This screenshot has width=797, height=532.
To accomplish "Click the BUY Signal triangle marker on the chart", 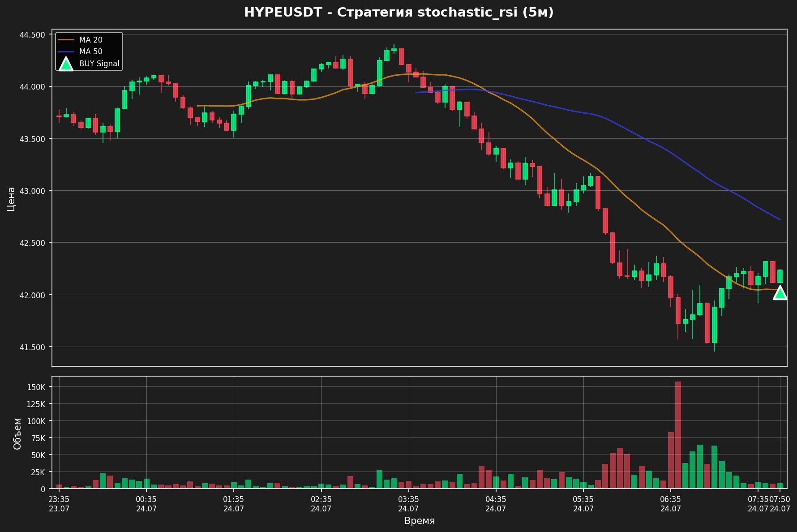I will pos(780,293).
